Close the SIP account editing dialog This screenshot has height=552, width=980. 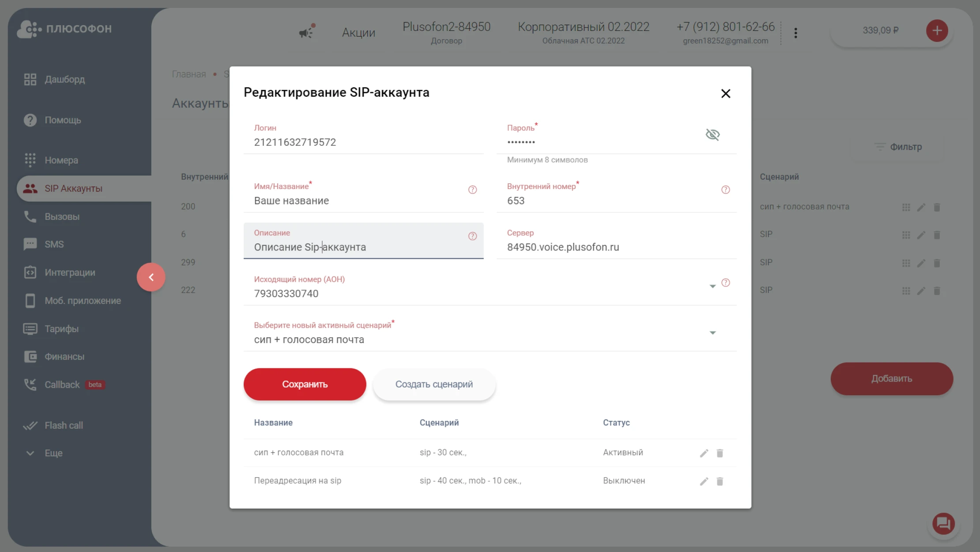[726, 94]
